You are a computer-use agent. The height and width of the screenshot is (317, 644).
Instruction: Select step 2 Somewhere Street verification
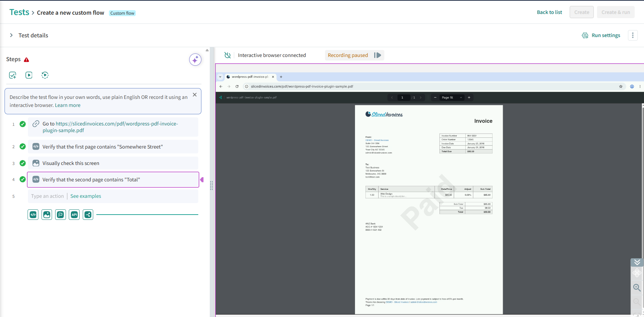coord(113,147)
